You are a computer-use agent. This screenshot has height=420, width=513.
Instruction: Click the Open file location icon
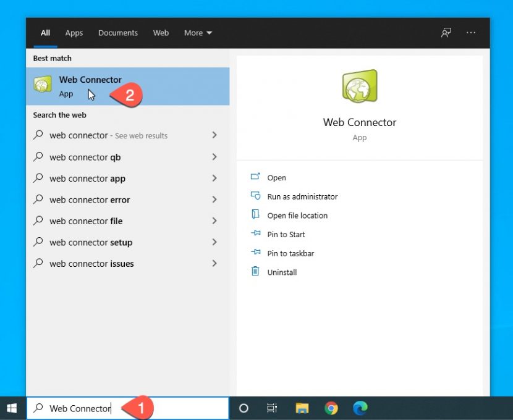(255, 215)
